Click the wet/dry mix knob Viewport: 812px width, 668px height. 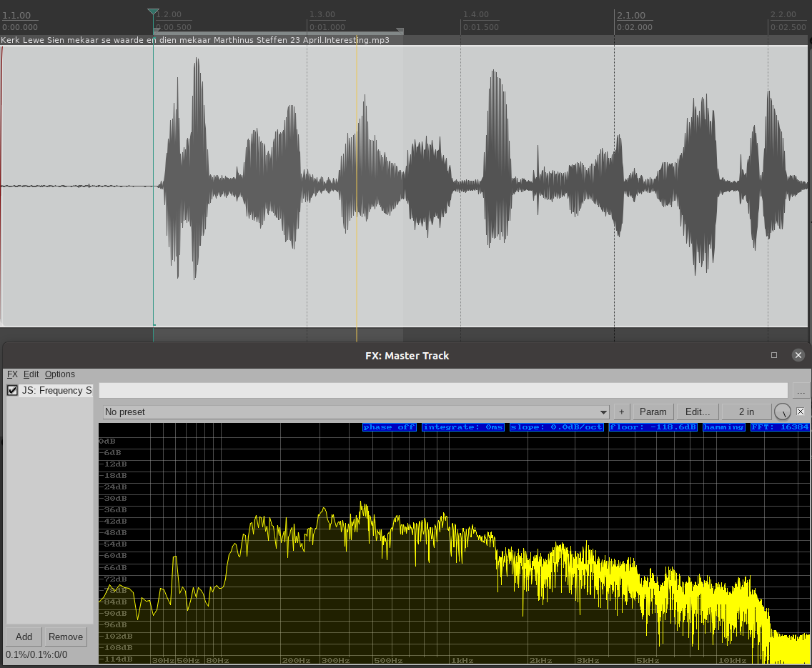point(783,412)
